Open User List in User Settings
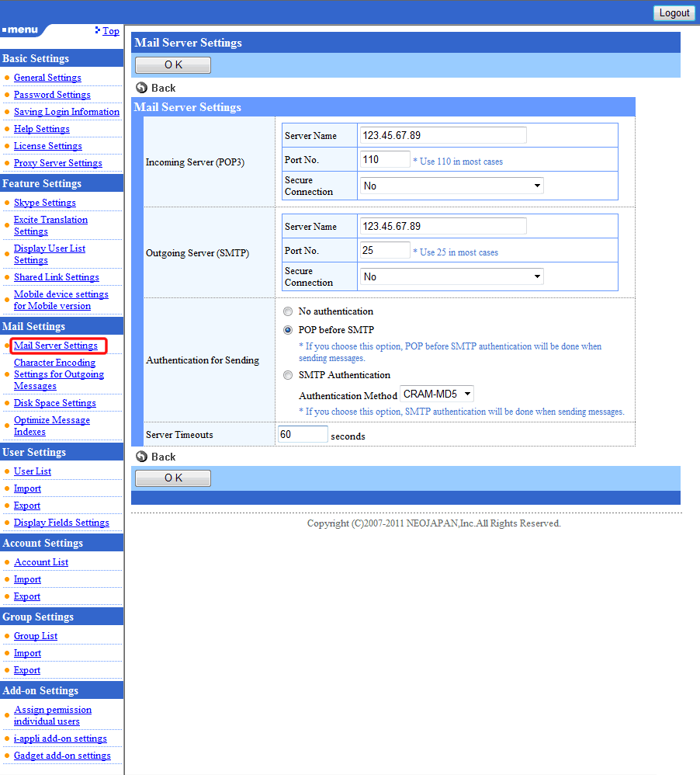700x775 pixels. click(x=32, y=471)
